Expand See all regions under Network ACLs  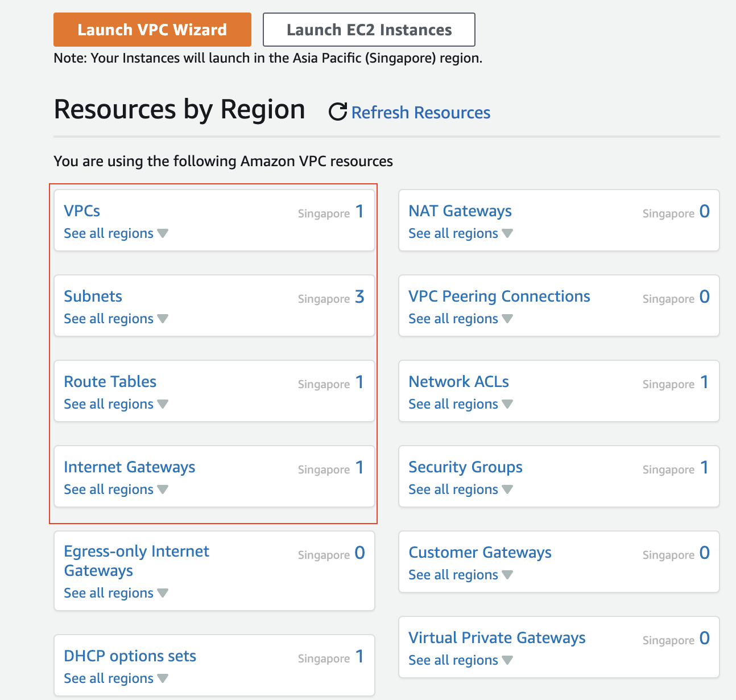tap(460, 404)
